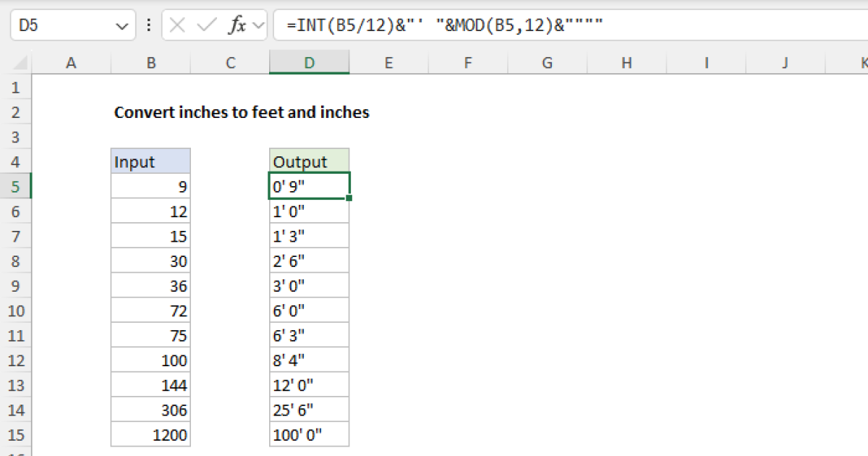Image resolution: width=868 pixels, height=456 pixels.
Task: Click the title 'Convert inches to feet and inches'
Action: coord(242,112)
